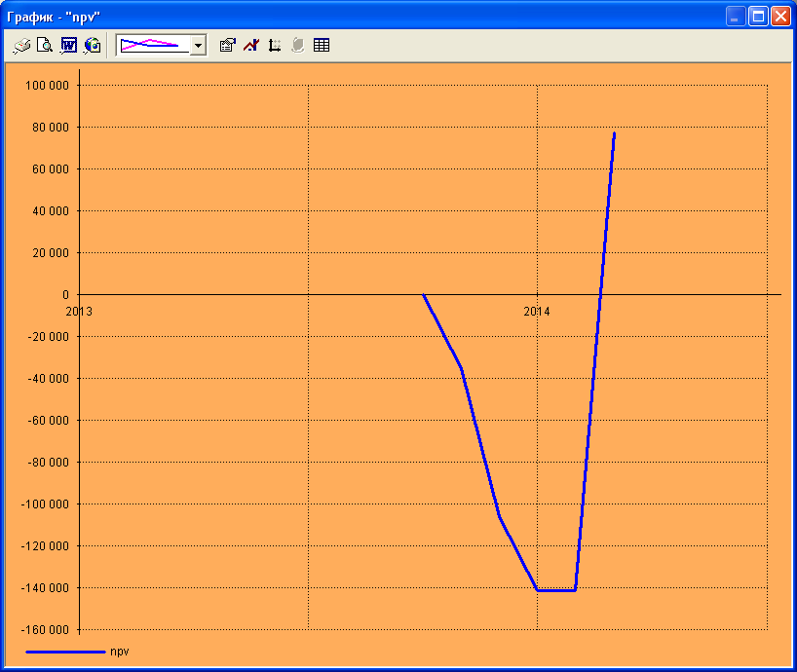Click the 2014 axis label
797x672 pixels.
click(x=537, y=312)
